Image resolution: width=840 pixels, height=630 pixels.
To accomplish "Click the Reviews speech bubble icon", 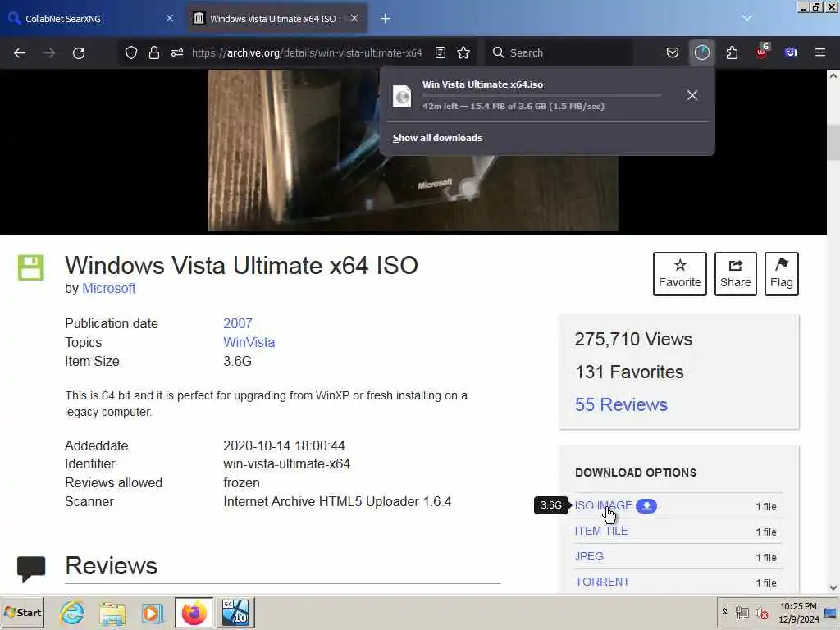I will 31,569.
